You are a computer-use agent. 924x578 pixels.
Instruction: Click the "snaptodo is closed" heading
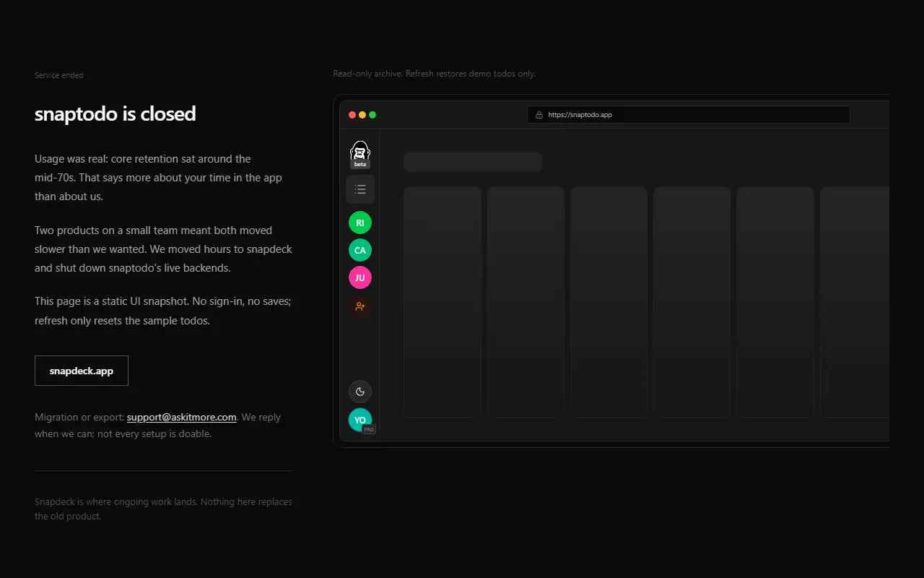(x=115, y=113)
